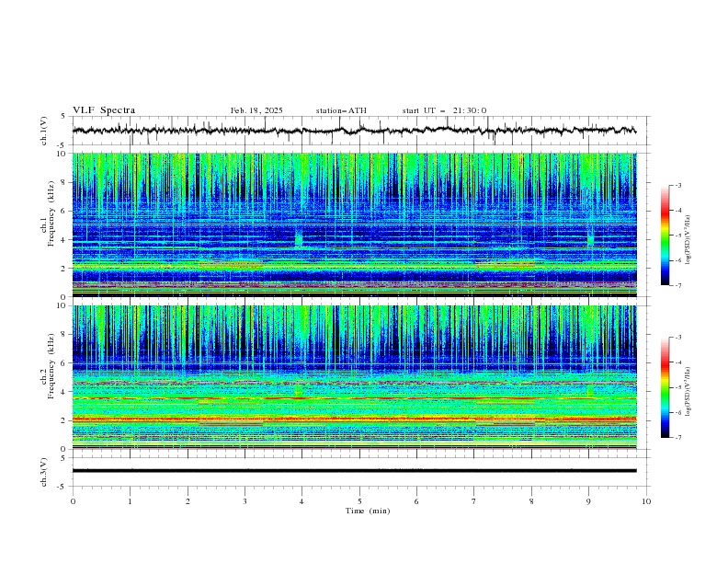Click the "-7" label on ch.2 colorbar
The image size is (728, 563).
[677, 437]
